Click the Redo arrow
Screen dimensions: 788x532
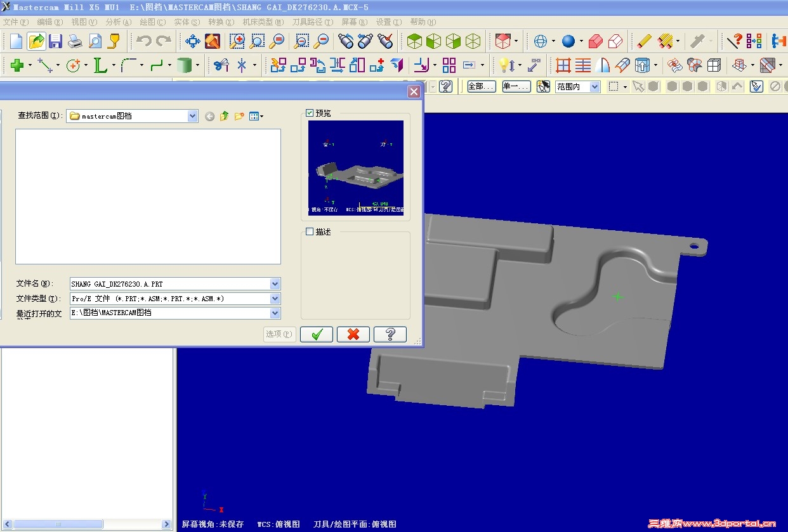tap(164, 42)
